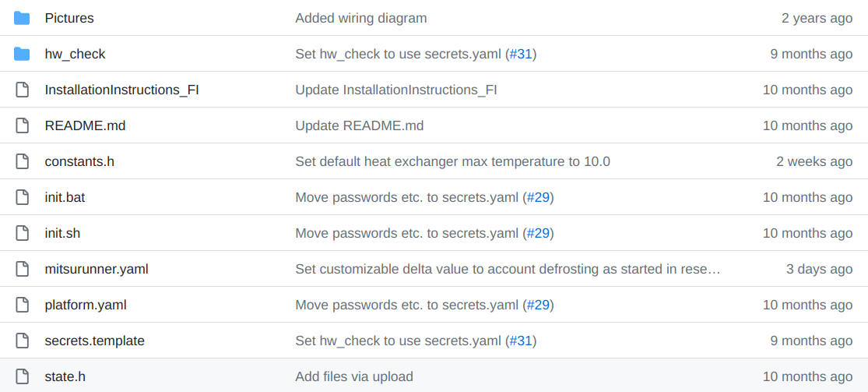Click the file icon next to secrets.template
The image size is (868, 392).
(22, 341)
